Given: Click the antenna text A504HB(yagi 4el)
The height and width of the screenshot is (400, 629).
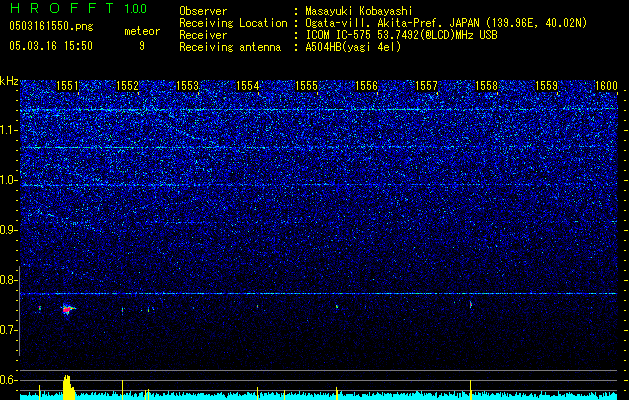Looking at the screenshot, I should pos(353,47).
